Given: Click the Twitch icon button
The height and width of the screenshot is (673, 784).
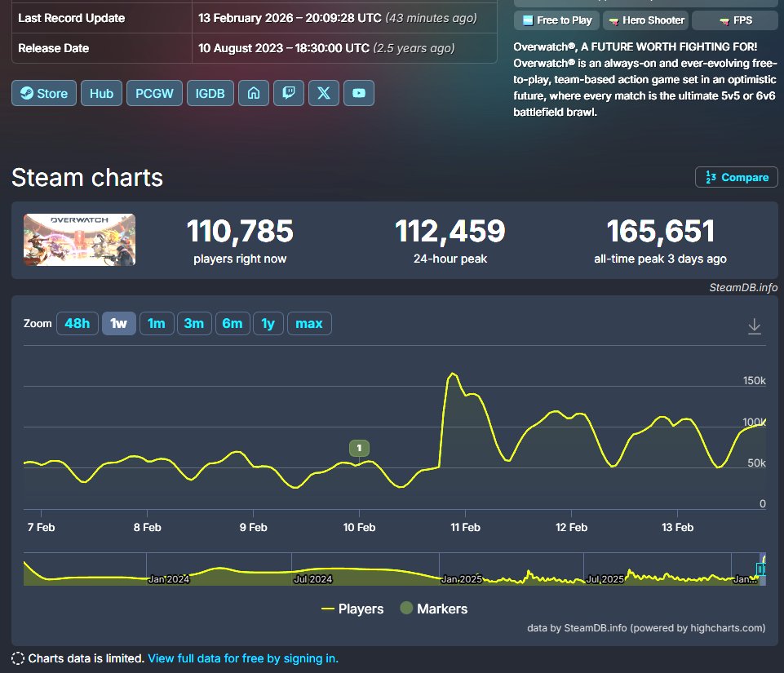Looking at the screenshot, I should (289, 93).
